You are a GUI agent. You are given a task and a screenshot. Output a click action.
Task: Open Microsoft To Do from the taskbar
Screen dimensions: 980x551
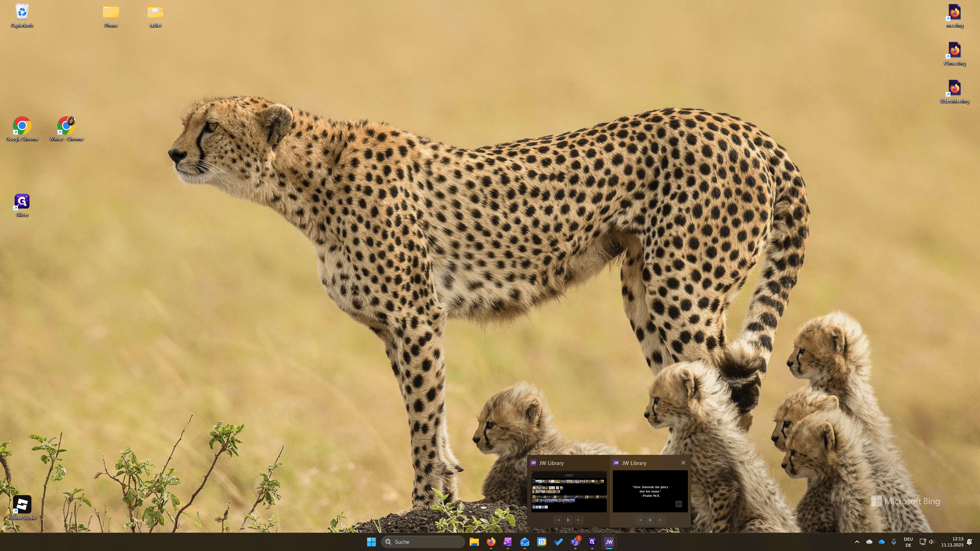click(x=559, y=542)
